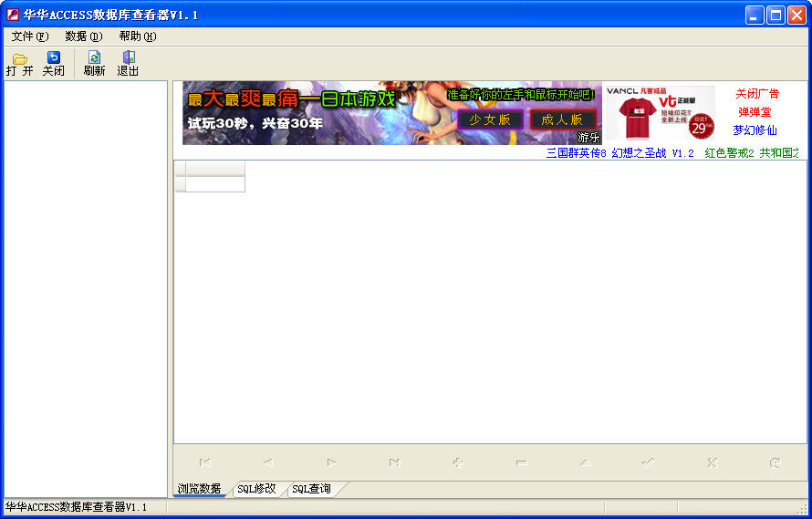Go to previous record in navigator
Image resolution: width=812 pixels, height=519 pixels.
point(268,463)
